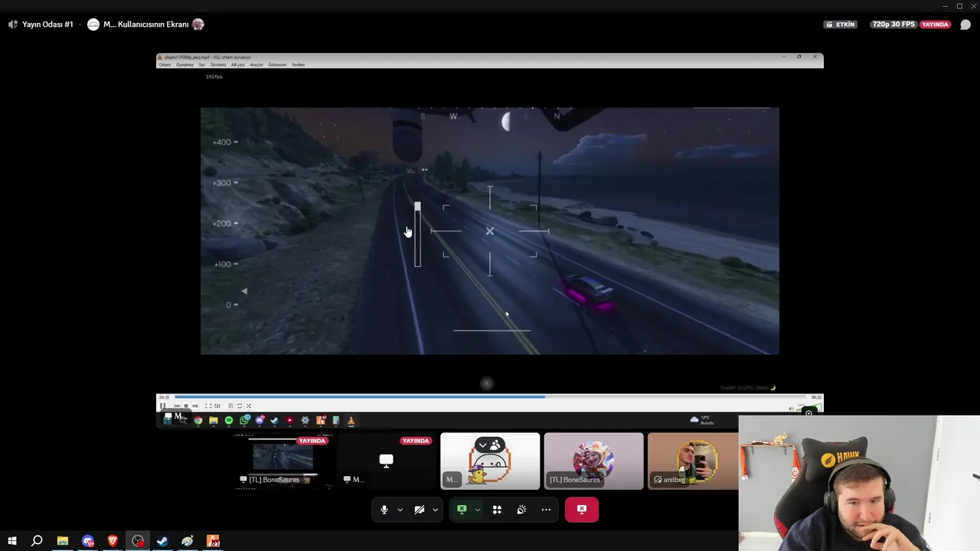Click Yayın Odası #1 channel name
The image size is (980, 551).
pyautogui.click(x=47, y=24)
